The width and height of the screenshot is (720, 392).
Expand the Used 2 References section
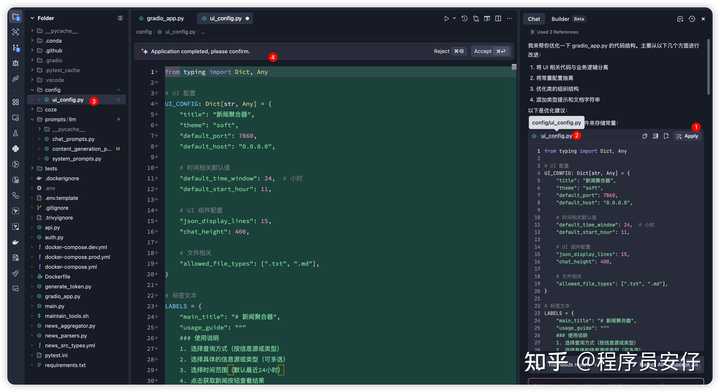554,32
